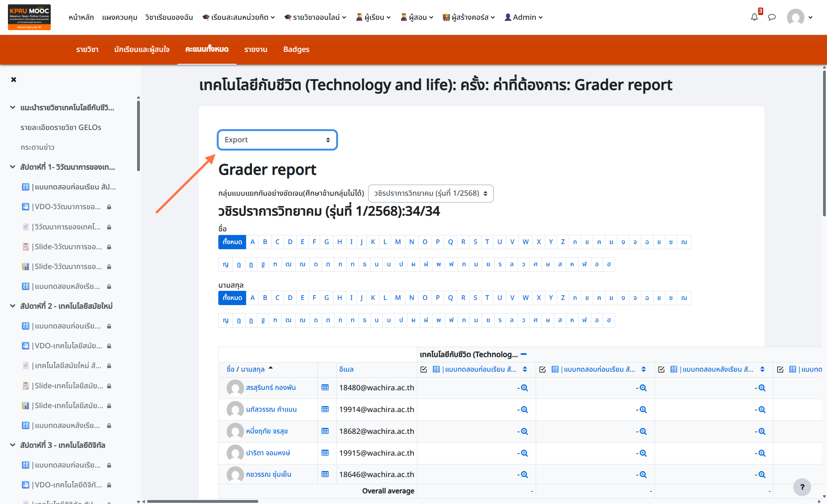
Task: Open grade table icon for กชวรรณ ชุ่มเย็น
Action: [x=325, y=474]
